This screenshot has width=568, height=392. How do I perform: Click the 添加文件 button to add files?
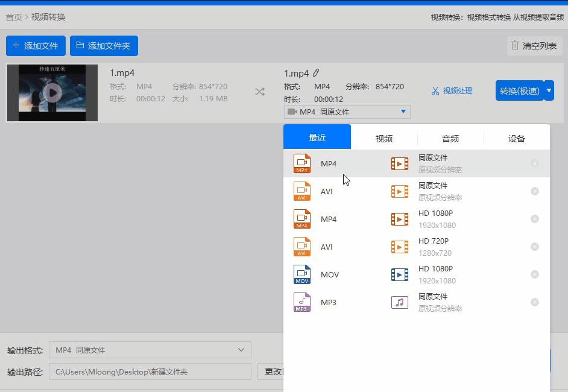pyautogui.click(x=36, y=45)
